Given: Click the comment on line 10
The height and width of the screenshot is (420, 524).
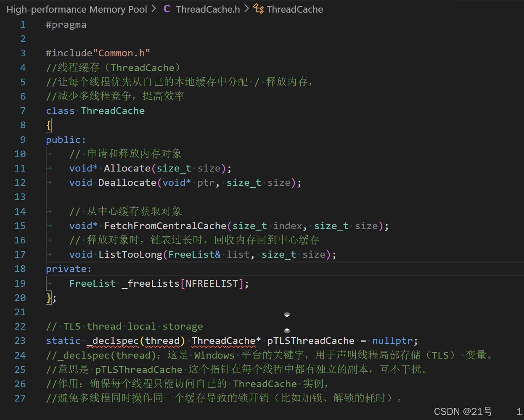Looking at the screenshot, I should click(125, 154).
